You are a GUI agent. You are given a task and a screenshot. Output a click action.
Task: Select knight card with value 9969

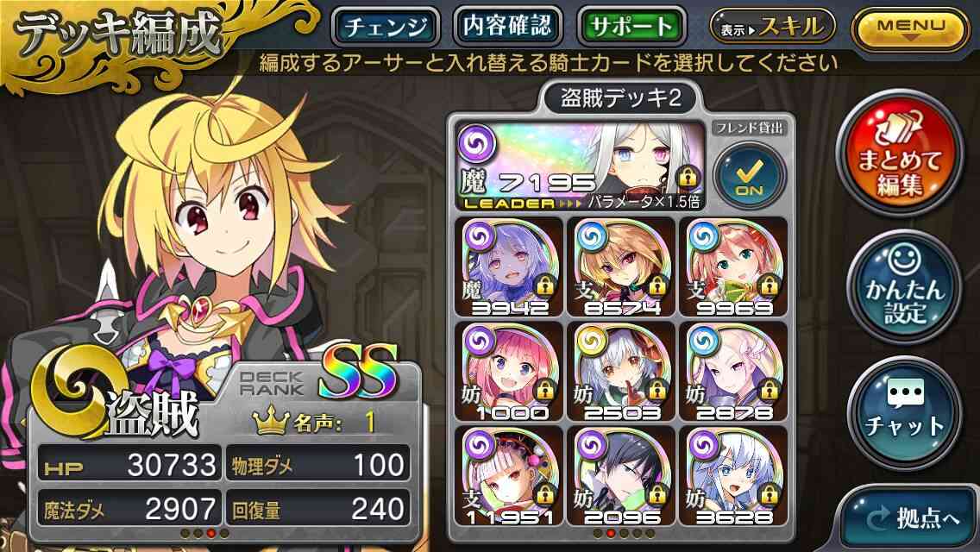(733, 267)
